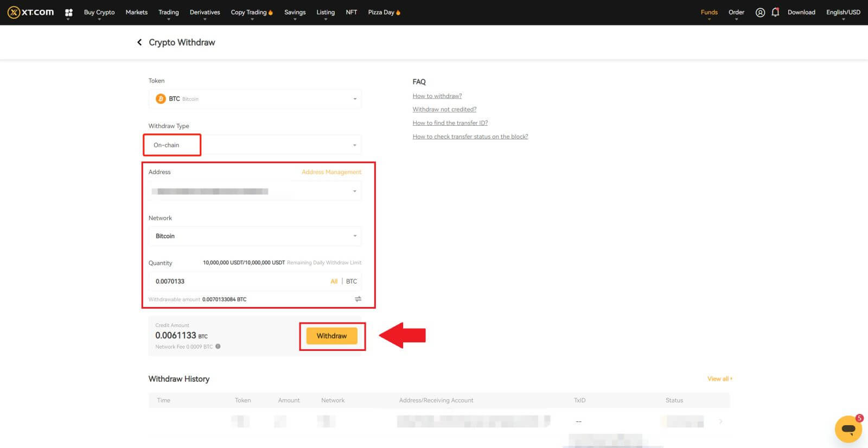This screenshot has height=448, width=868.
Task: Go to the NFT page
Action: (x=352, y=12)
